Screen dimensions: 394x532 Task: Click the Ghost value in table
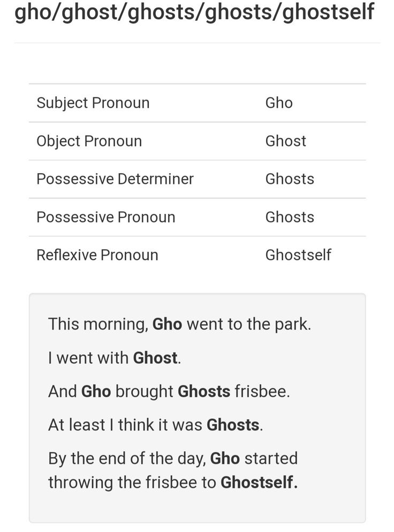[x=286, y=141]
